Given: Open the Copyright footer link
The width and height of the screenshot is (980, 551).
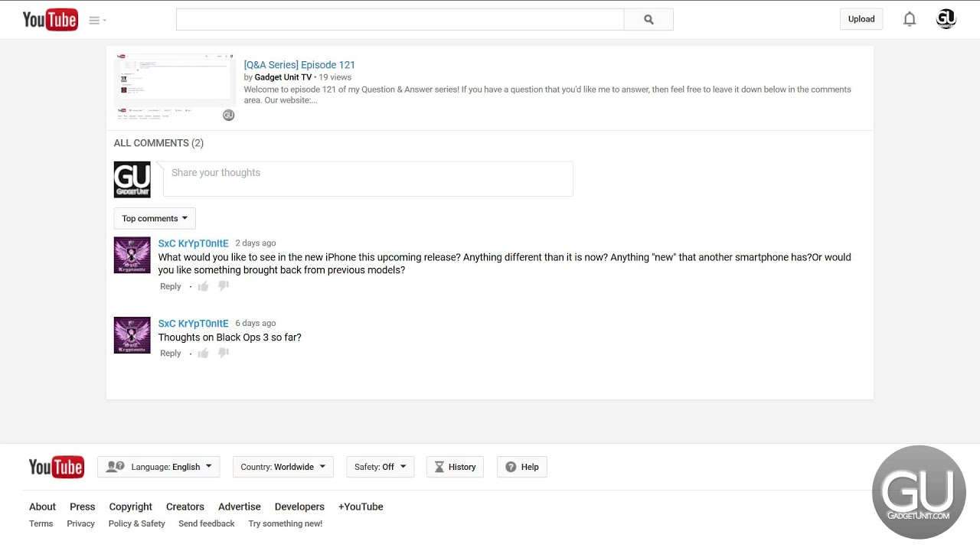Looking at the screenshot, I should tap(131, 507).
